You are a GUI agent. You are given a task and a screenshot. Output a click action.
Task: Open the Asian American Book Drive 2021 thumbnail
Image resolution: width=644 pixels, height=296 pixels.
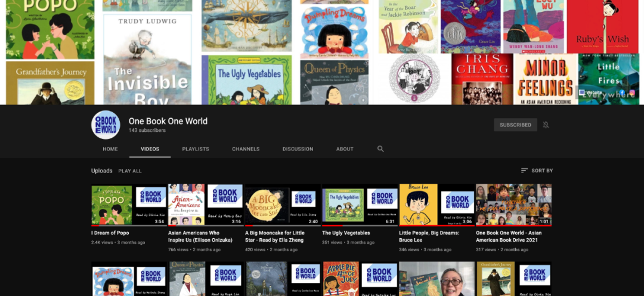514,205
